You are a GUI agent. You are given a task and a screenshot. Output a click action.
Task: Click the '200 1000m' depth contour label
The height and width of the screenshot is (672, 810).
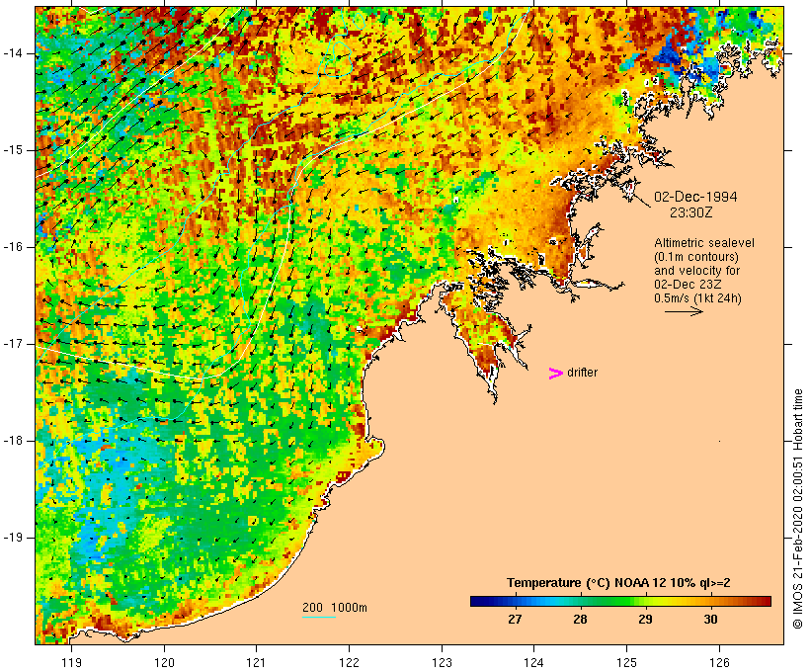pyautogui.click(x=335, y=608)
